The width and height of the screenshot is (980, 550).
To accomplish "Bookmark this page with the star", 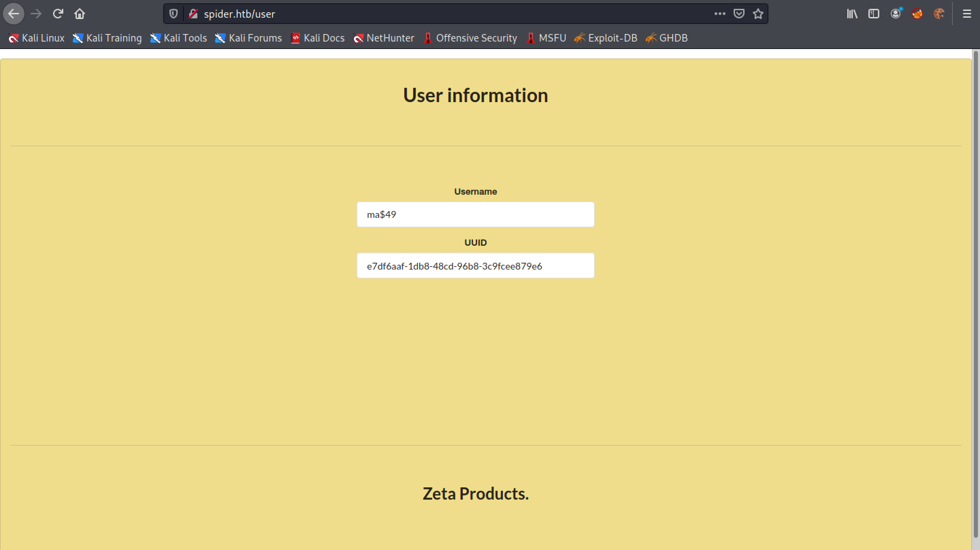I will (758, 14).
